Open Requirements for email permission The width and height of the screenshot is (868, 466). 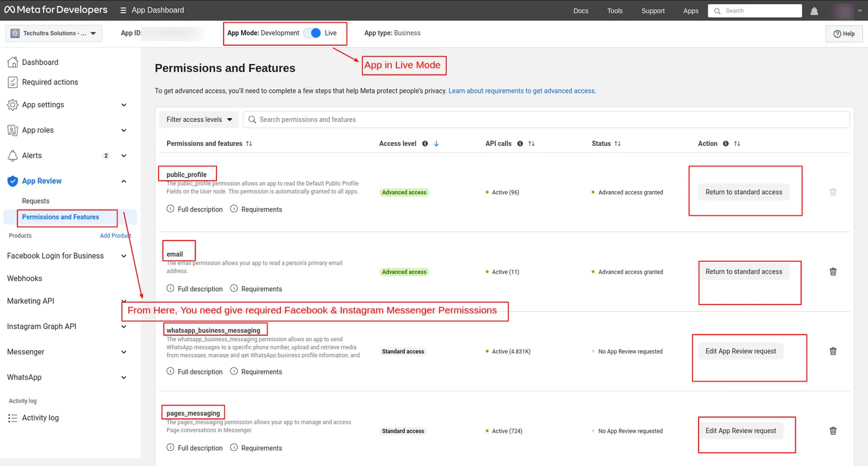pyautogui.click(x=256, y=289)
